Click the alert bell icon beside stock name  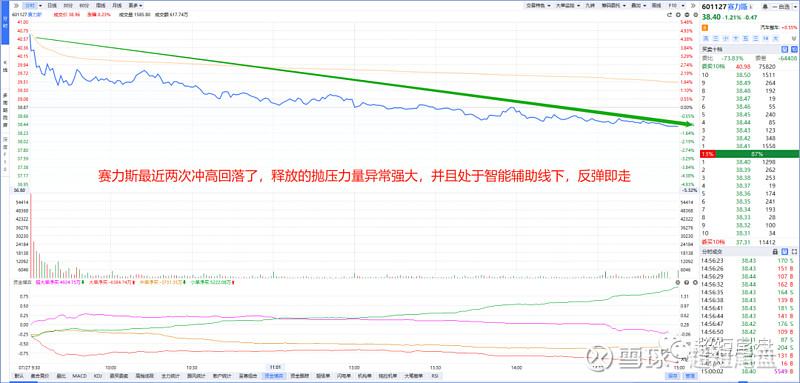click(x=765, y=7)
